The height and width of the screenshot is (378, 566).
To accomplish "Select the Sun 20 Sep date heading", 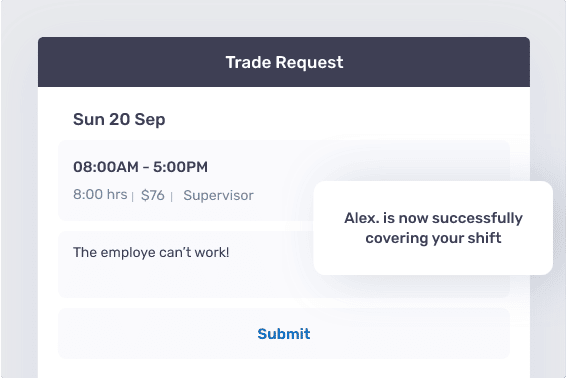I will point(119,119).
